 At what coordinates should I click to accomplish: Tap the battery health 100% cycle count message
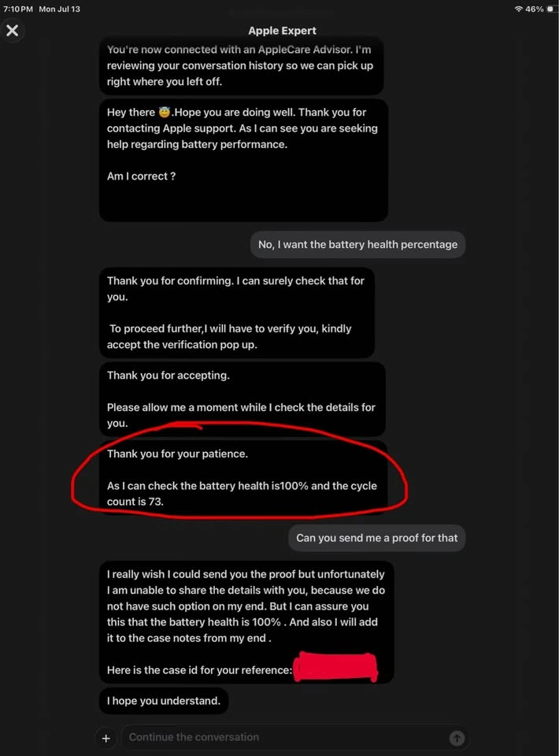[x=243, y=477]
